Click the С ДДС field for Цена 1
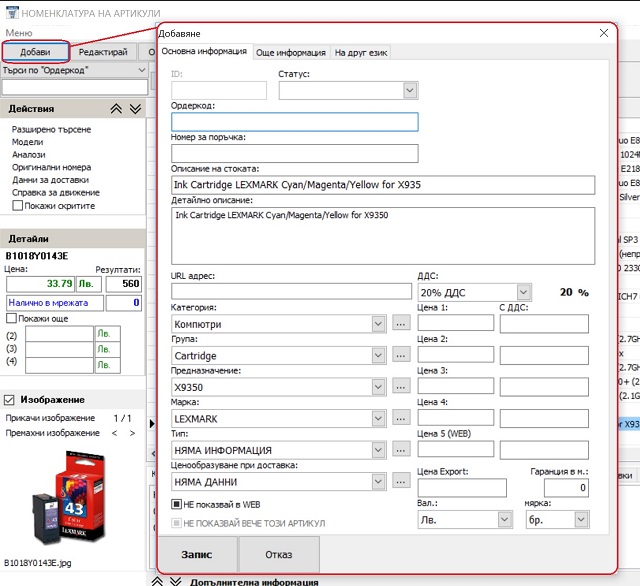Screen dimensions: 640x586 [x=544, y=324]
